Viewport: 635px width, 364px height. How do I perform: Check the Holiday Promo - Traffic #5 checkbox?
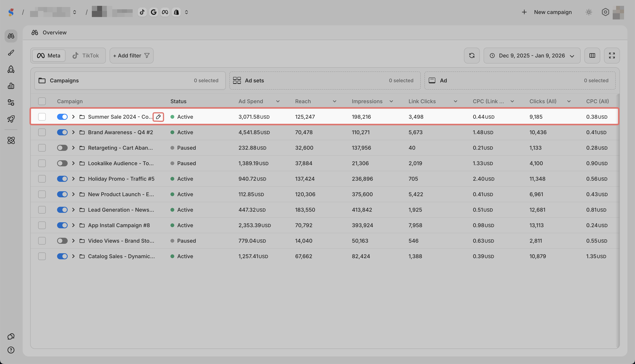[42, 179]
